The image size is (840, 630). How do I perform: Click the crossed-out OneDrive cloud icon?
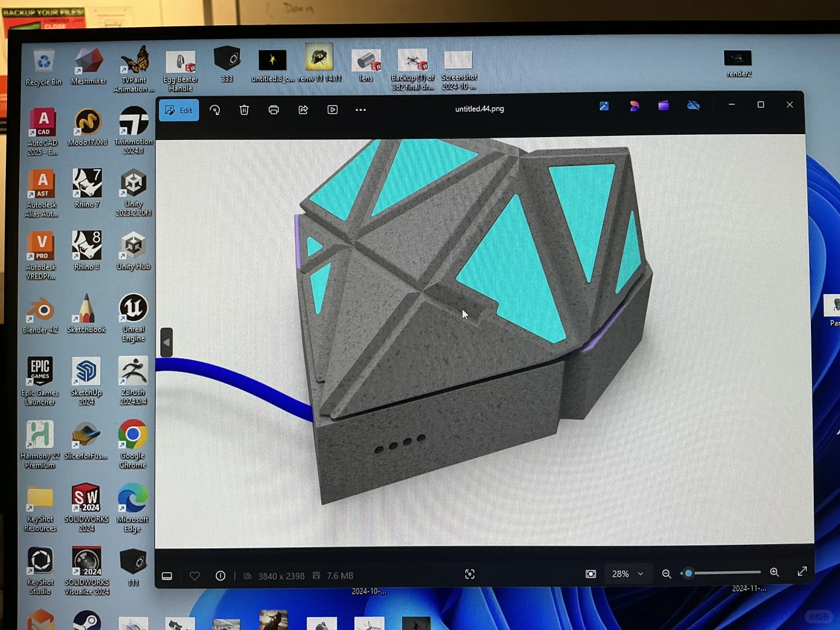point(694,106)
